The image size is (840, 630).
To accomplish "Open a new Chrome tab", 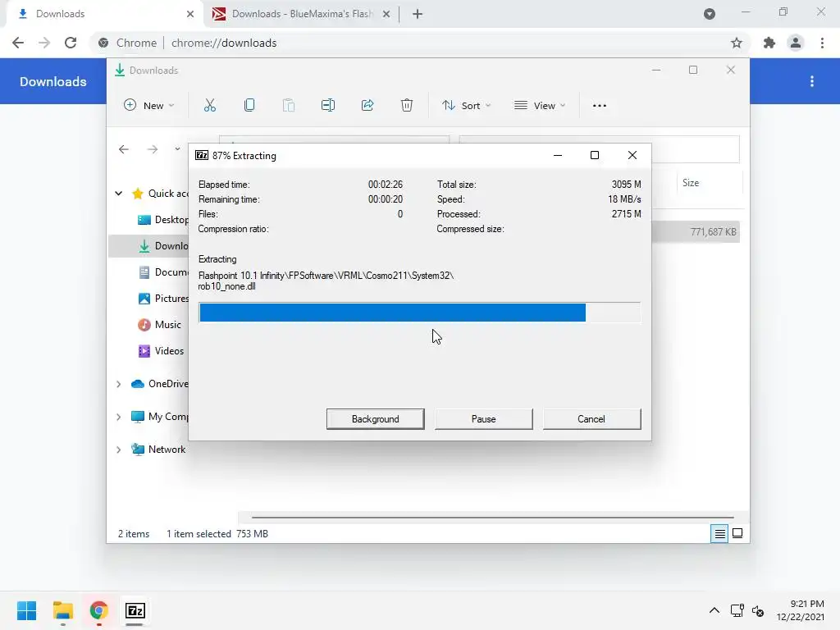I will click(418, 14).
